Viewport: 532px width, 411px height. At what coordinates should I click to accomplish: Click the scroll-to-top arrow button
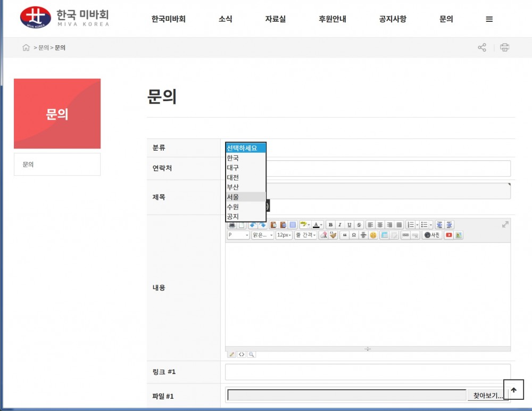click(513, 390)
